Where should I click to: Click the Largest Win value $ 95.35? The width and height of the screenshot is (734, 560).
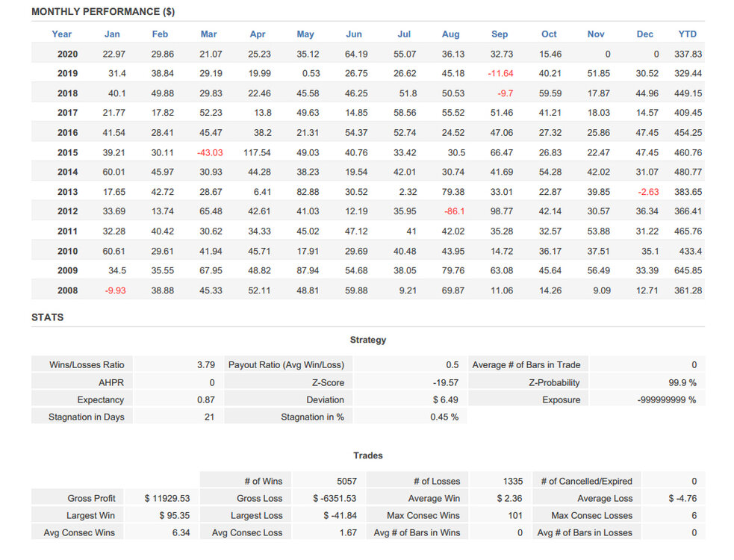(174, 515)
